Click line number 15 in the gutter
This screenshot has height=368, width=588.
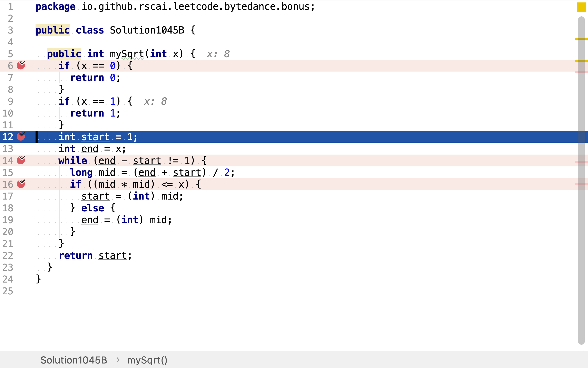coord(8,173)
